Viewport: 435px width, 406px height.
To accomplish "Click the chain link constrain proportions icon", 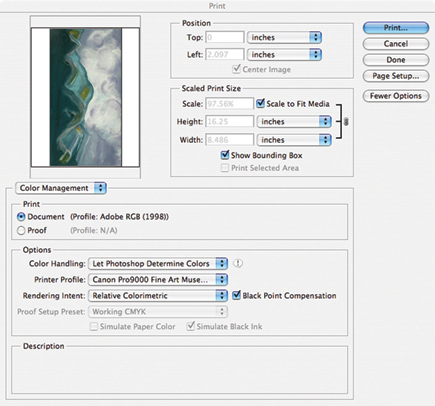I will point(346,122).
